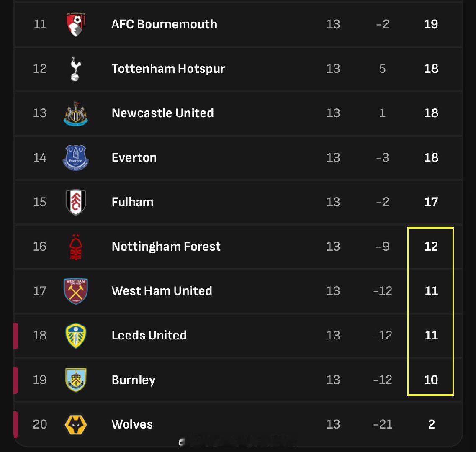Screen dimensions: 476x452
Task: Select the Everton club badge
Action: (76, 158)
